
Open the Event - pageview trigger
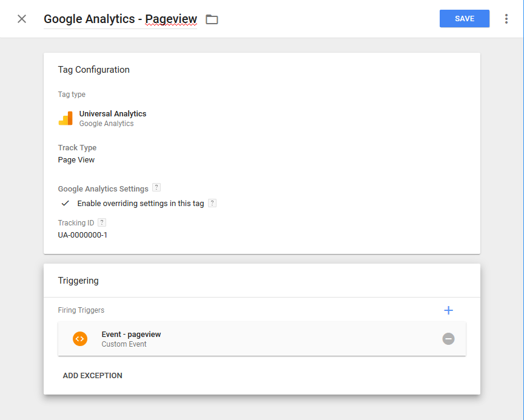[131, 335]
